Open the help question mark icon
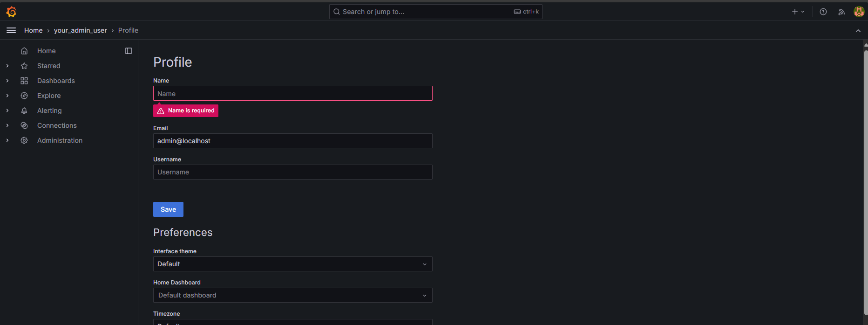This screenshot has width=868, height=325. 823,12
